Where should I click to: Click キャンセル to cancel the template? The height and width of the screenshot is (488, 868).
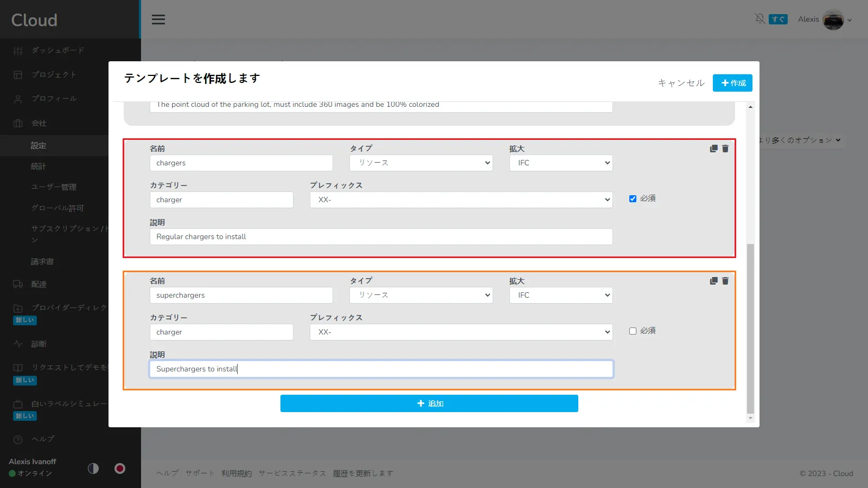tap(681, 83)
